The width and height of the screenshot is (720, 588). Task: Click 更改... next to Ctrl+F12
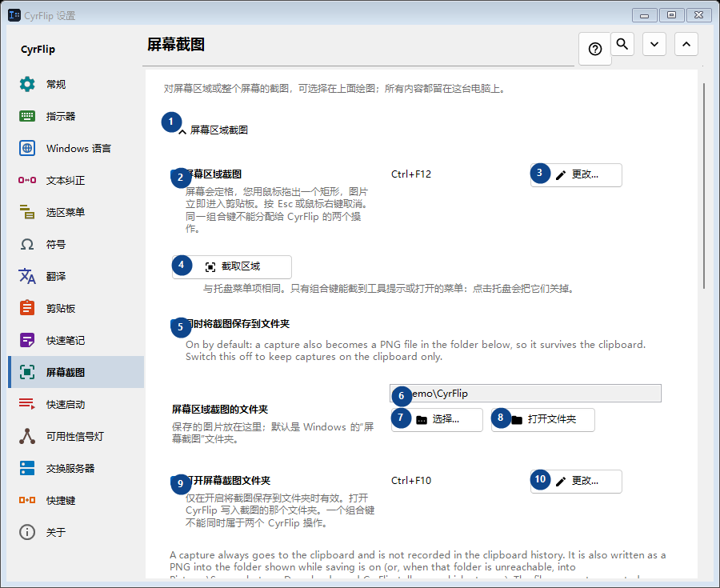coord(576,175)
